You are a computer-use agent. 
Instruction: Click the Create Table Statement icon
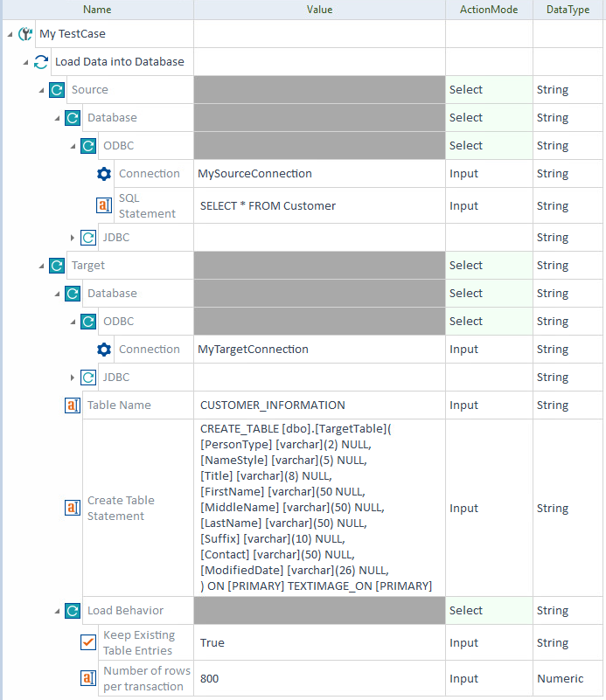click(73, 509)
